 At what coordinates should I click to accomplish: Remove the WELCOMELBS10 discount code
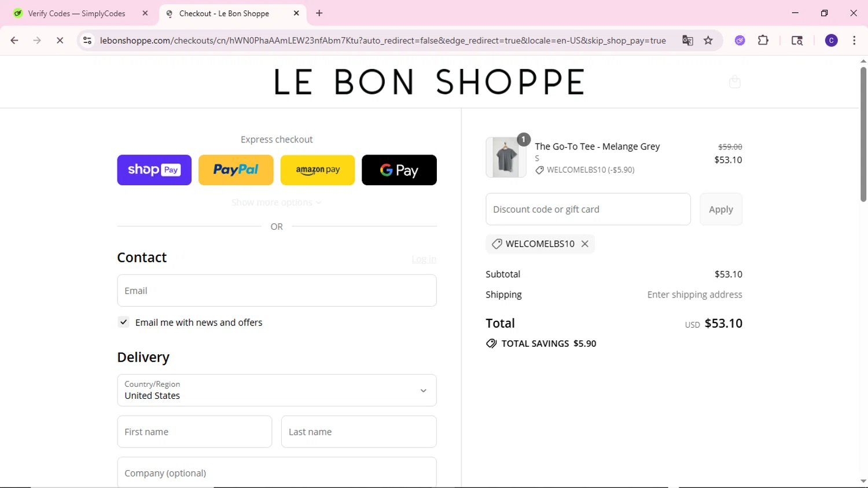pyautogui.click(x=585, y=244)
